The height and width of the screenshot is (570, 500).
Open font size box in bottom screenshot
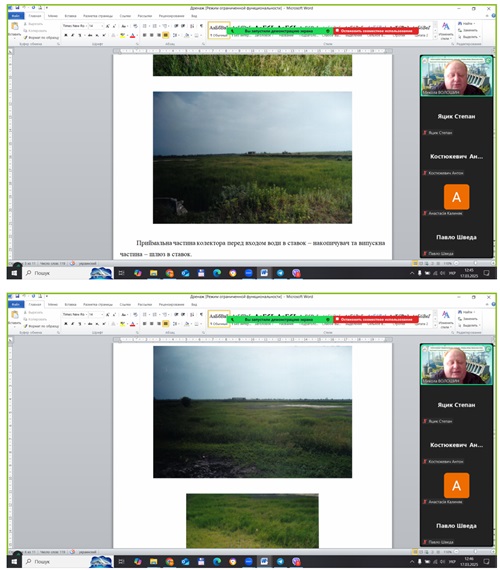pyautogui.click(x=96, y=315)
